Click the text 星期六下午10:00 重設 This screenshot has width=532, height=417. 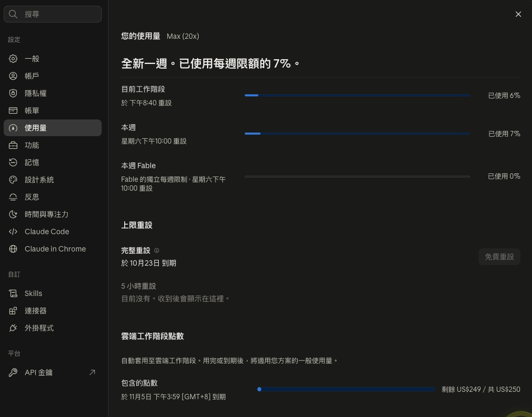click(x=154, y=141)
